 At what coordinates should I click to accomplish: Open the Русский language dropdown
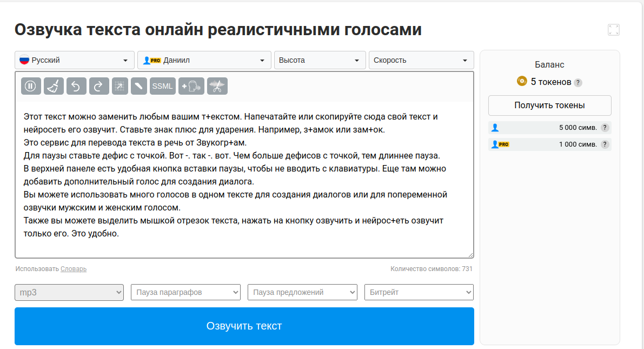(x=74, y=60)
